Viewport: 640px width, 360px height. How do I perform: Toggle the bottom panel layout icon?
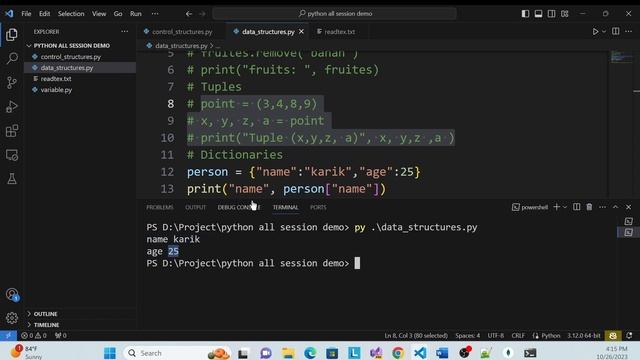pyautogui.click(x=538, y=13)
